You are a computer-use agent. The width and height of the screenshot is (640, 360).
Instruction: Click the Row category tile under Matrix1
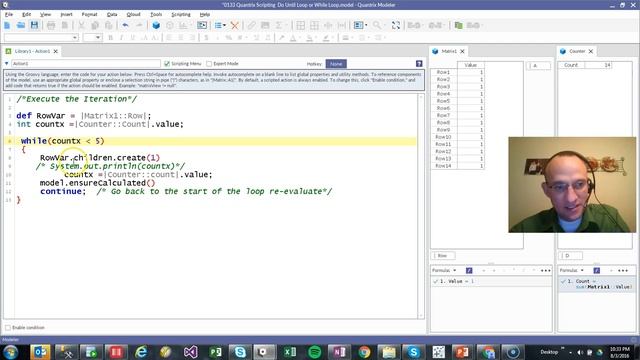coord(443,256)
